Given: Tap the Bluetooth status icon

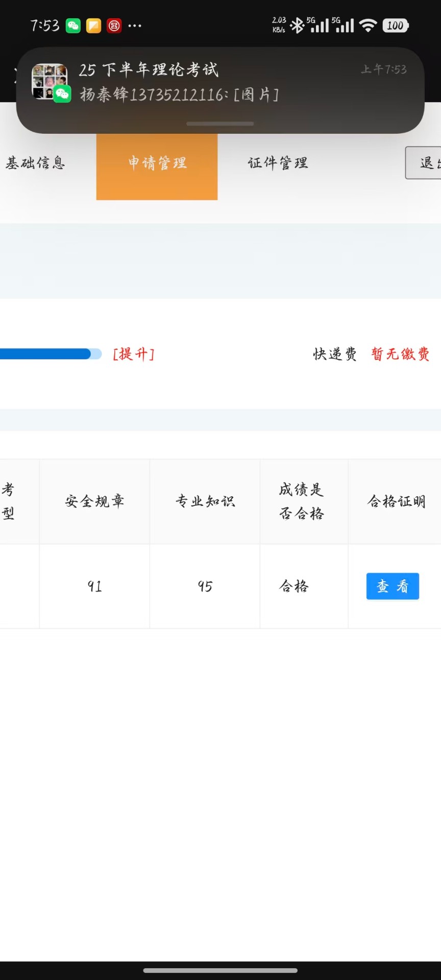Looking at the screenshot, I should point(297,26).
